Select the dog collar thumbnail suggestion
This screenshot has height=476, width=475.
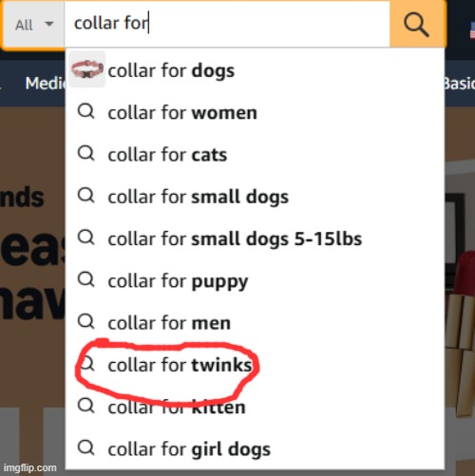[x=87, y=69]
